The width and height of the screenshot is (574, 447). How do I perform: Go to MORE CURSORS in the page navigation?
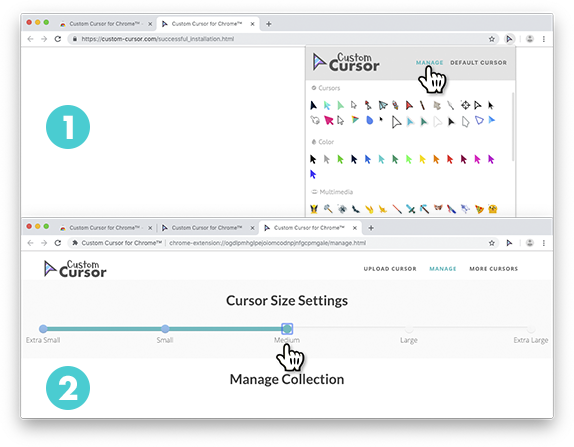(x=493, y=269)
